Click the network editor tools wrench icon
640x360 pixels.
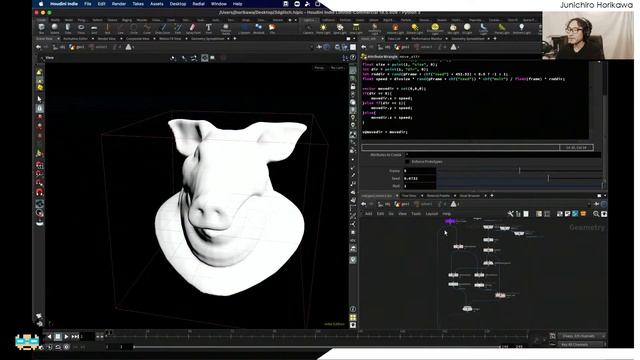[510, 214]
